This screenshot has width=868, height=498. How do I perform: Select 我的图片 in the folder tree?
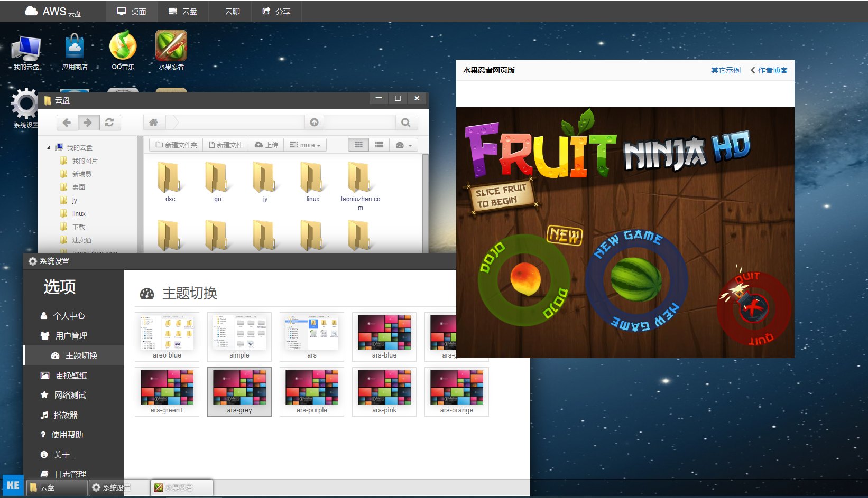tap(85, 161)
